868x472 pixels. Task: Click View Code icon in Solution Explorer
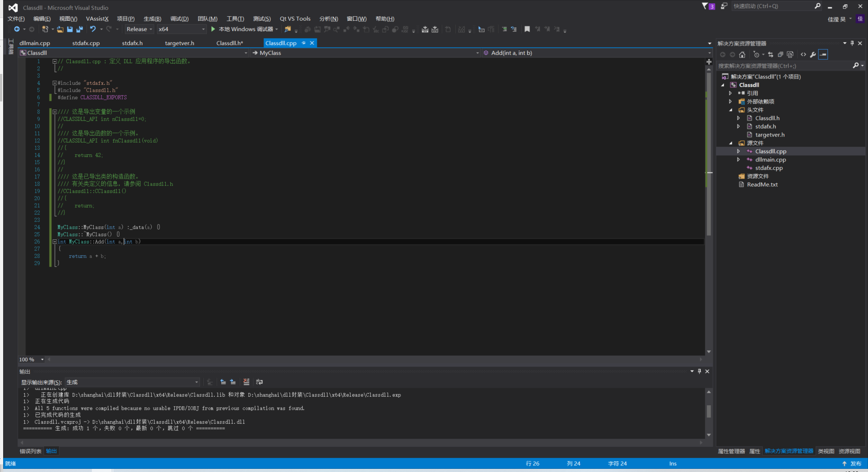pos(804,55)
